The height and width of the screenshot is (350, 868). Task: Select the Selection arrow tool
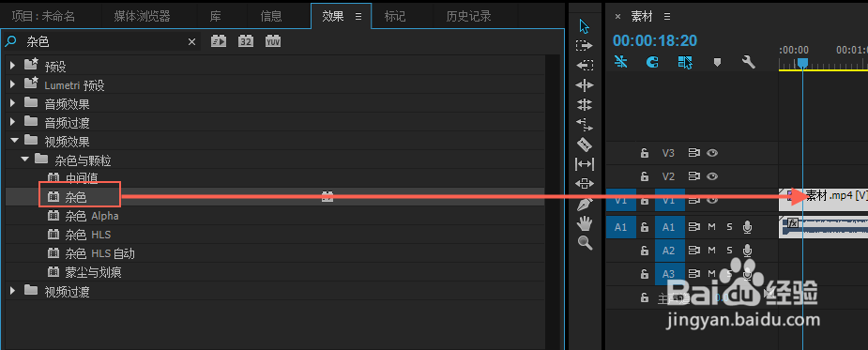click(x=585, y=26)
